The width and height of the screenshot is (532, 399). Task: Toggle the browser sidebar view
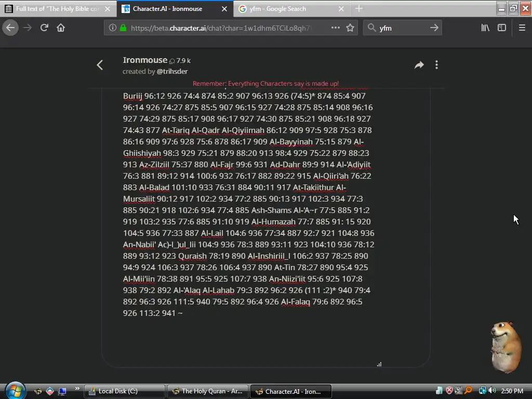[x=502, y=28]
